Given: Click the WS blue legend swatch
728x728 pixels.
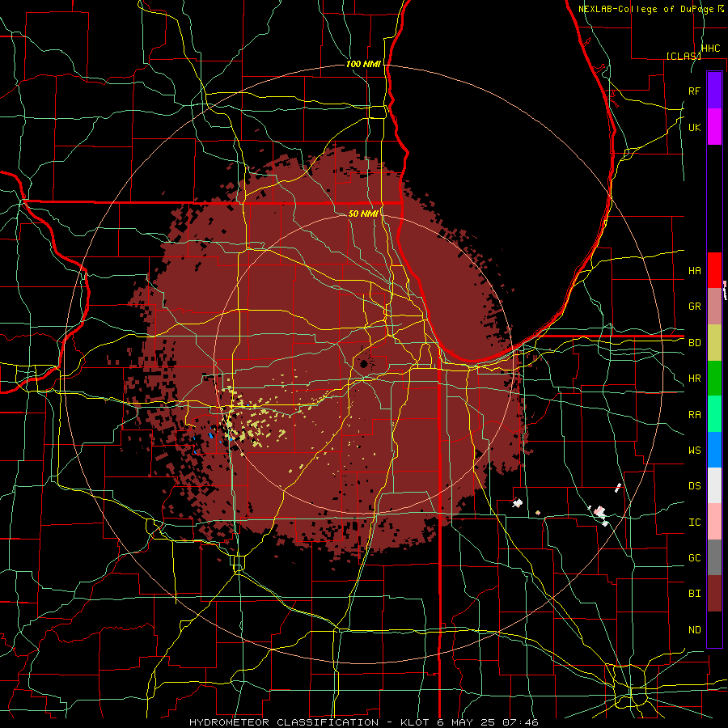Looking at the screenshot, I should pyautogui.click(x=714, y=450).
